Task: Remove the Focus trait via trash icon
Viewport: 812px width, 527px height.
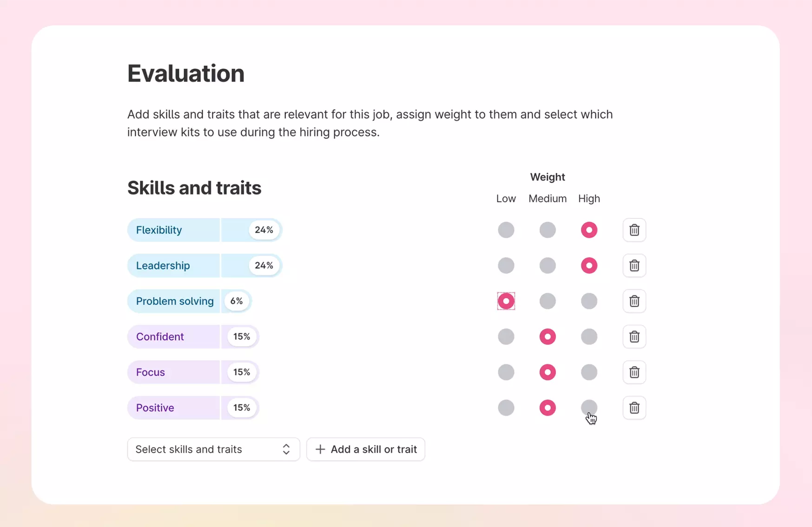Action: pyautogui.click(x=634, y=372)
